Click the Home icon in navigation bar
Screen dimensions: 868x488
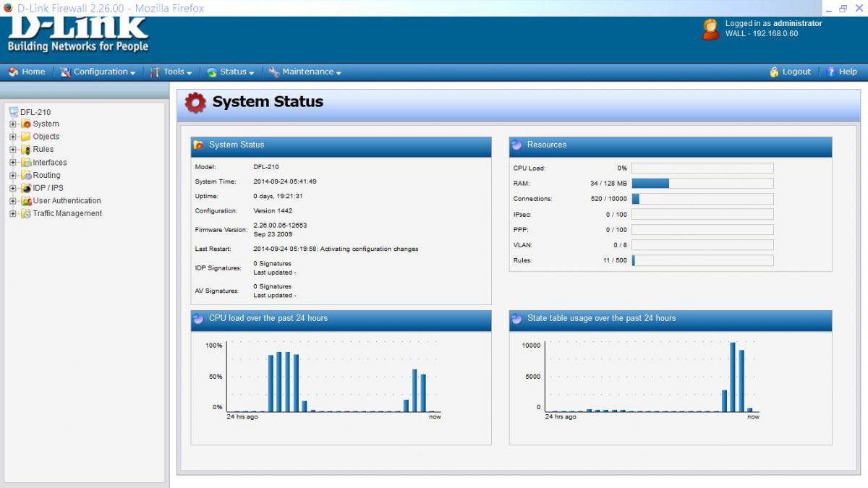point(13,72)
